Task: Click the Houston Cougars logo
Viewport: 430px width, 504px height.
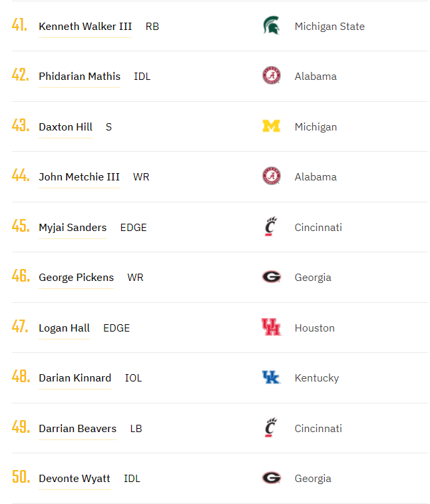Action: point(271,328)
